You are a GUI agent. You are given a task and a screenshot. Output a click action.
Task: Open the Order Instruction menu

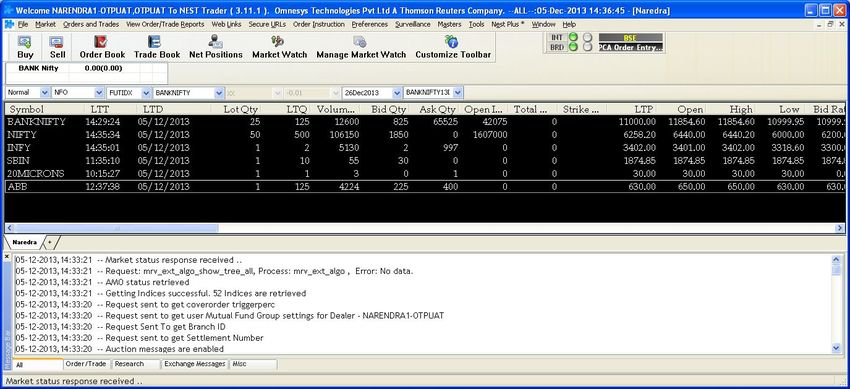click(319, 24)
